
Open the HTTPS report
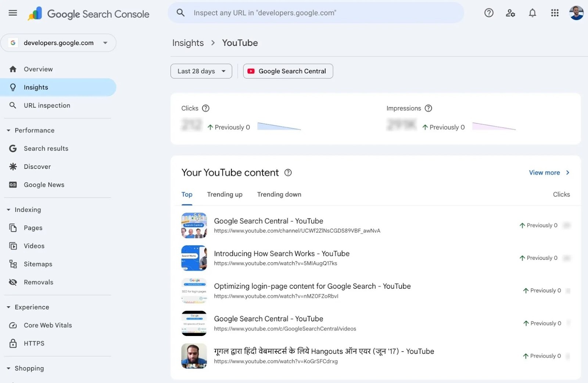point(34,343)
